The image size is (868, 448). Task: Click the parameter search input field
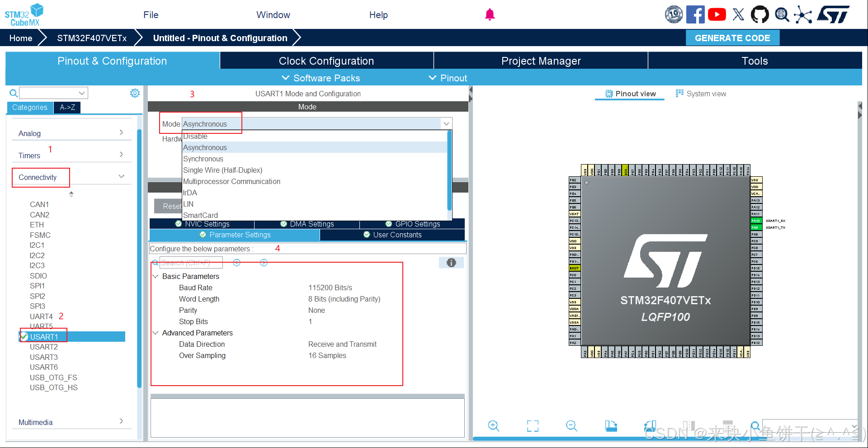point(190,262)
